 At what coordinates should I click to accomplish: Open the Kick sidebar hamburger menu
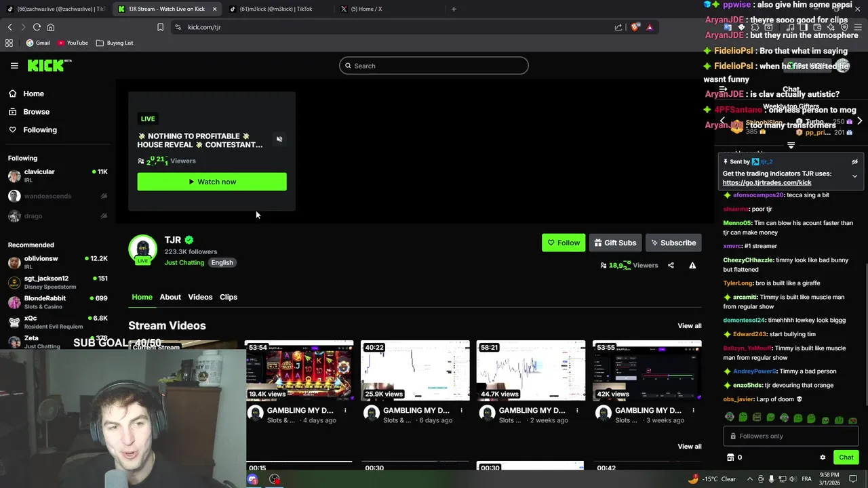(14, 66)
